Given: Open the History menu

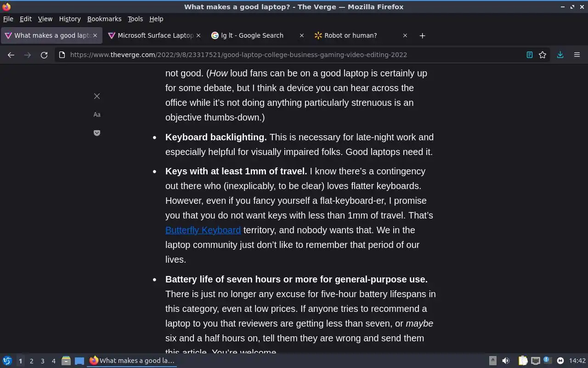Looking at the screenshot, I should [x=70, y=19].
